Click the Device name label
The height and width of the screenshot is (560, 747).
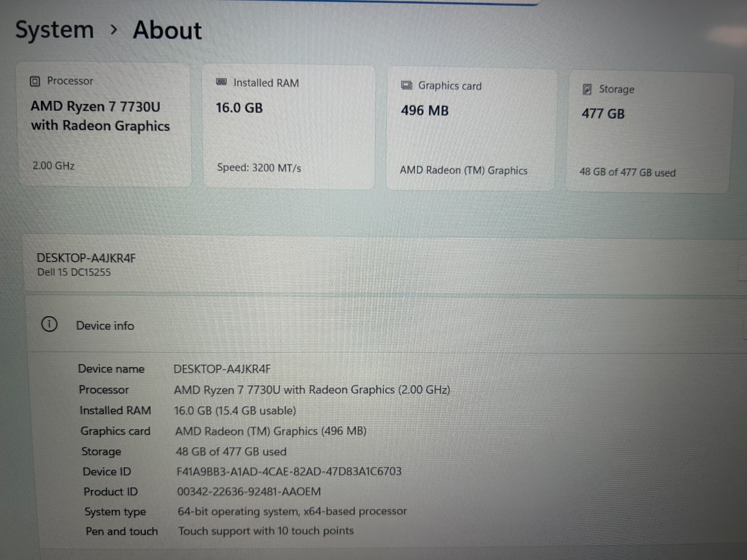pos(111,369)
